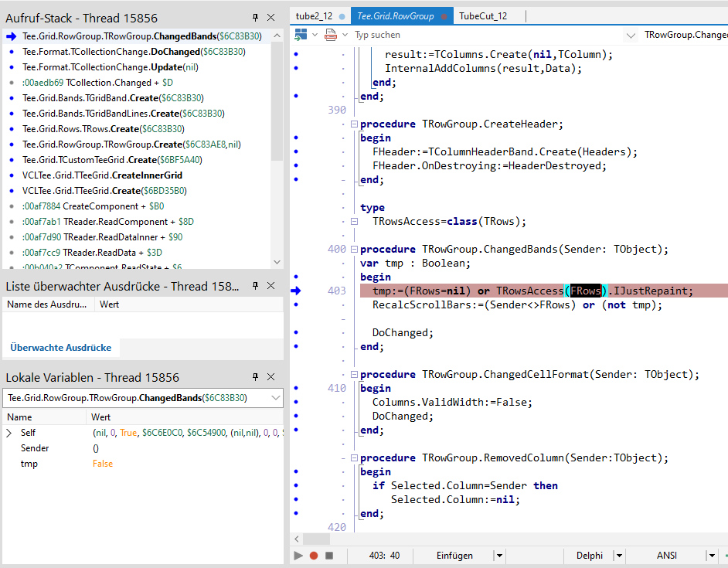Select the tmp local variable row
This screenshot has width=728, height=568.
point(143,464)
